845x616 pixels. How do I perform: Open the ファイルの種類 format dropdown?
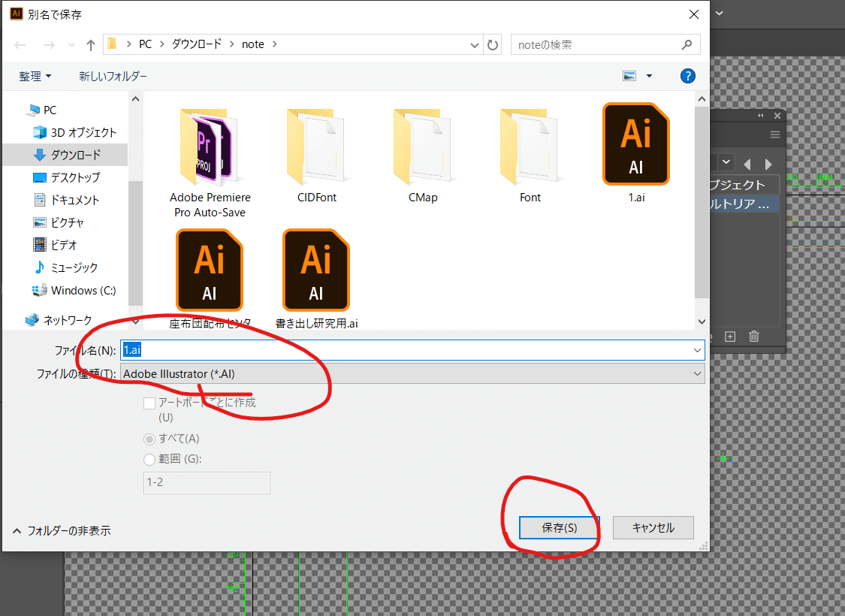point(697,373)
